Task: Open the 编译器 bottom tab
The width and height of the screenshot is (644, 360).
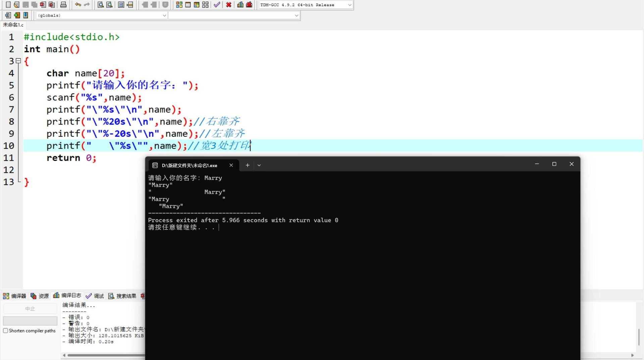Action: tap(14, 296)
